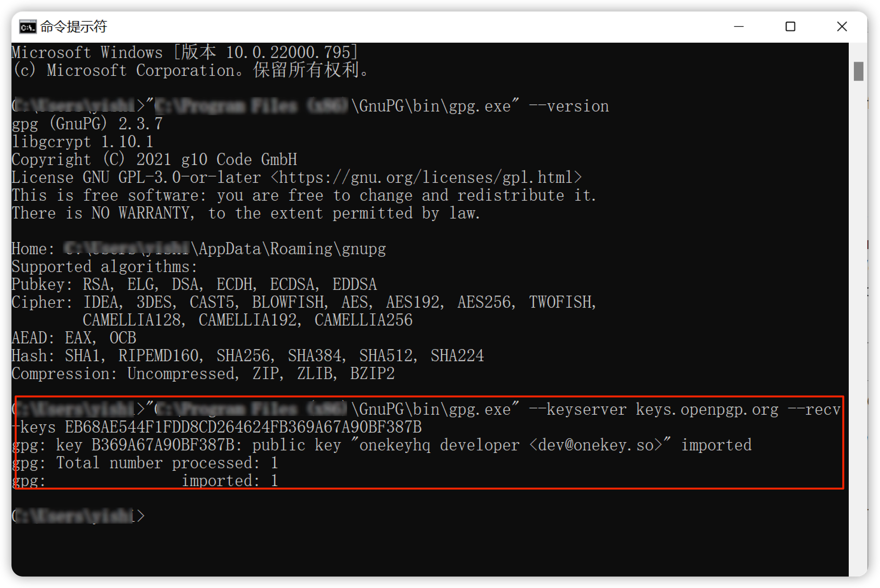Click the keys.openpgp.org keyserver text
The width and height of the screenshot is (880, 588).
(707, 409)
